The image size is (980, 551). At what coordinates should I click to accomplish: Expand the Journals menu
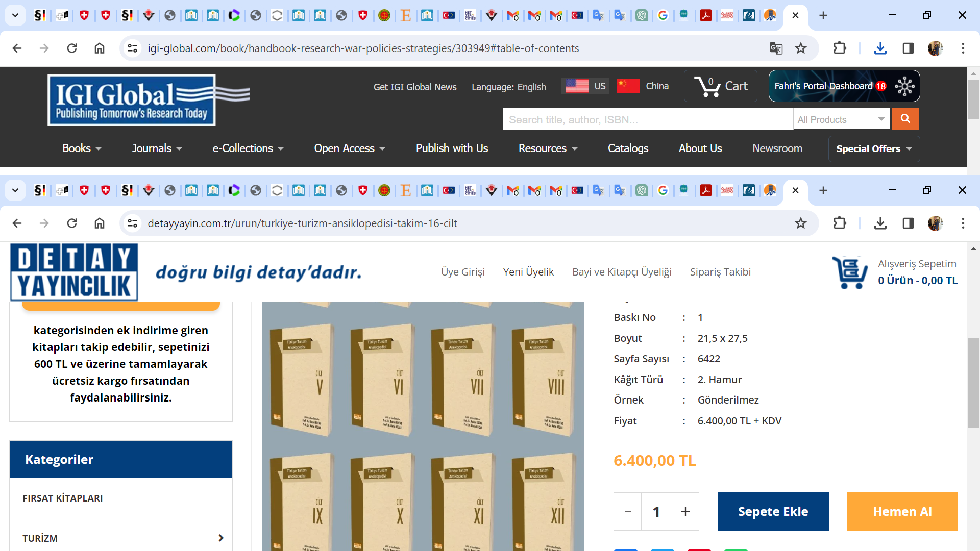[x=157, y=148]
